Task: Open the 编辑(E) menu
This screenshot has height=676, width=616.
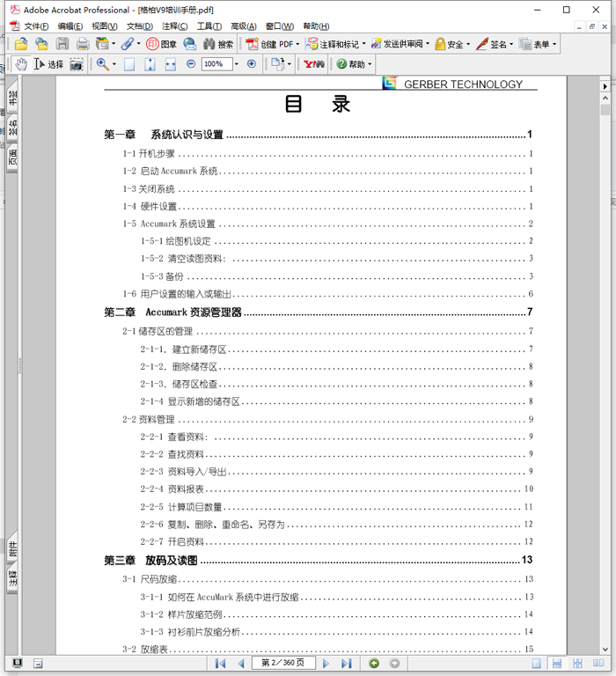Action: click(70, 26)
